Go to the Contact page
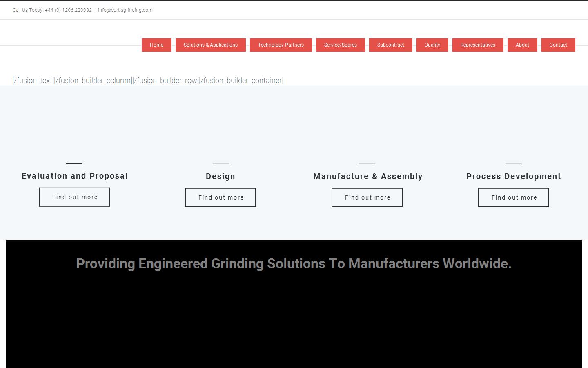 tap(558, 45)
